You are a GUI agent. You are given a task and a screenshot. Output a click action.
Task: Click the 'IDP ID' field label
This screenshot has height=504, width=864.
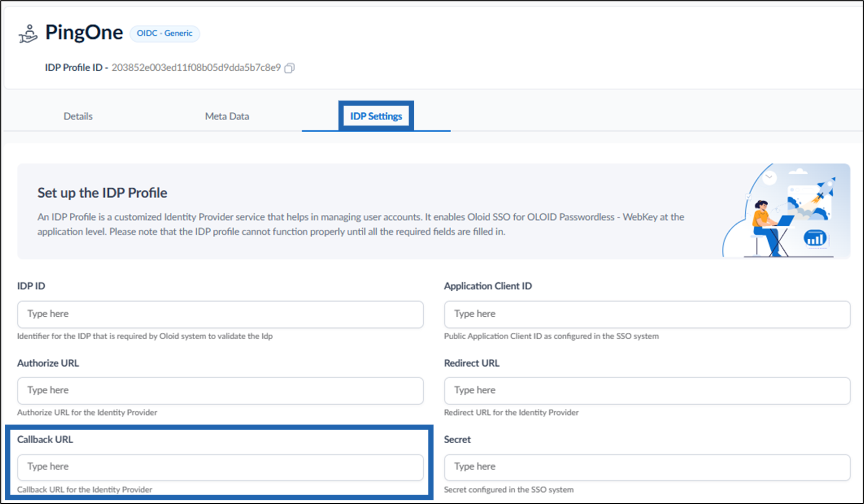[x=31, y=286]
